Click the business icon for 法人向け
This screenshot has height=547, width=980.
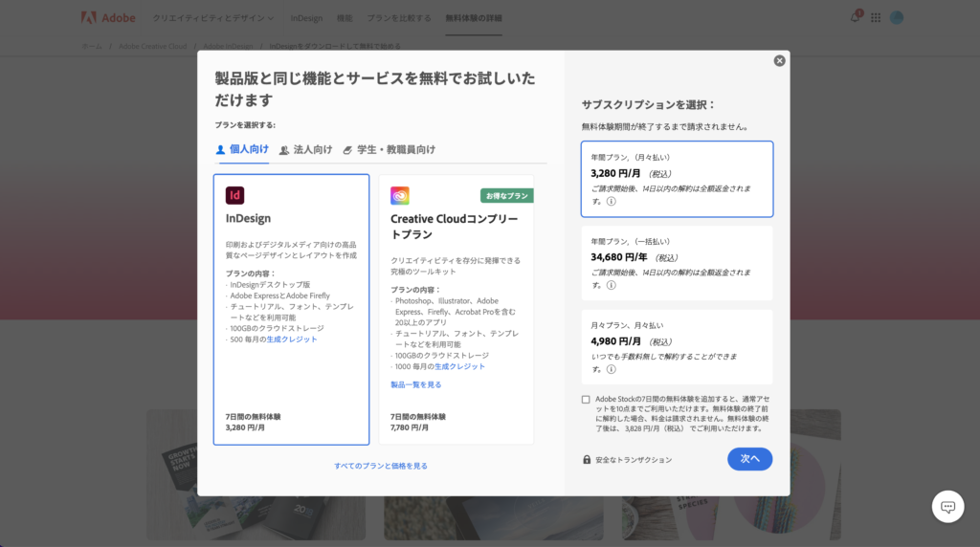tap(283, 150)
